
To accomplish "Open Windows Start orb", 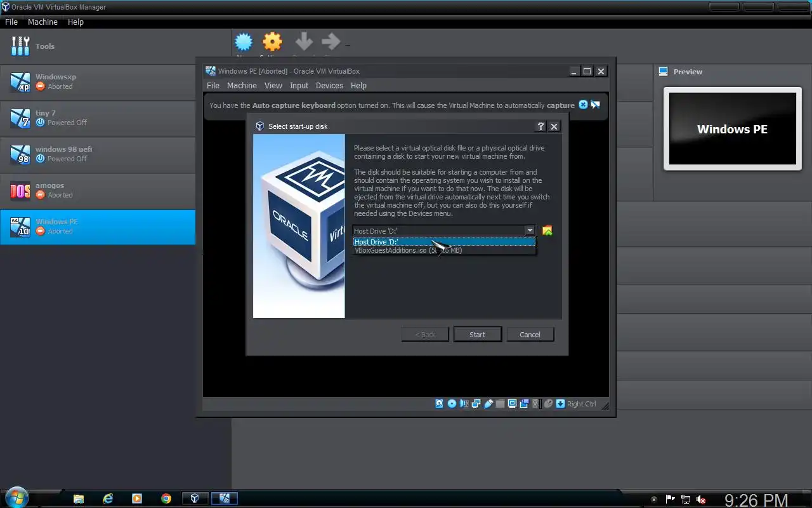I will point(16,498).
